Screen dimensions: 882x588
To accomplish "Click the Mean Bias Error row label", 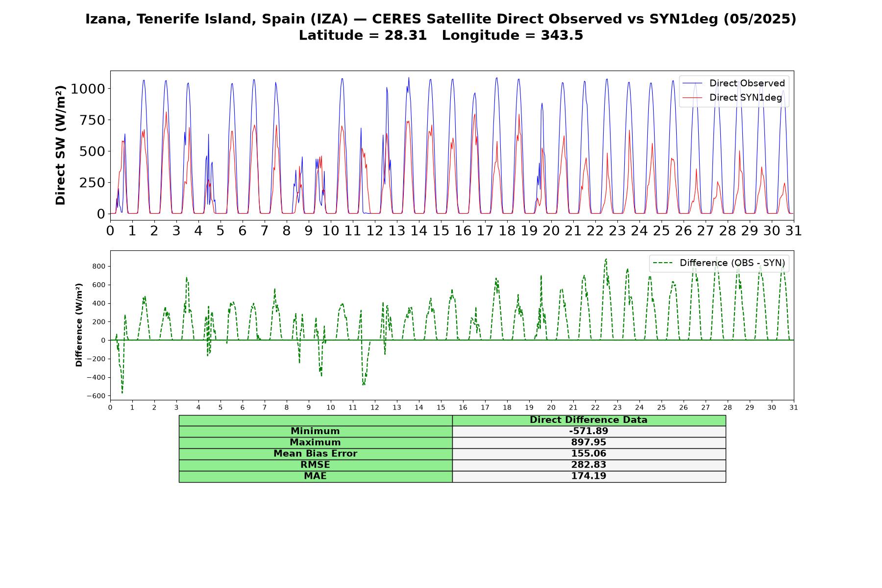I will point(315,454).
